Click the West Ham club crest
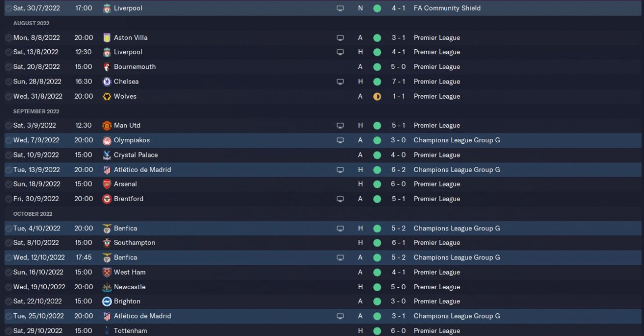644x336 pixels. pos(107,273)
